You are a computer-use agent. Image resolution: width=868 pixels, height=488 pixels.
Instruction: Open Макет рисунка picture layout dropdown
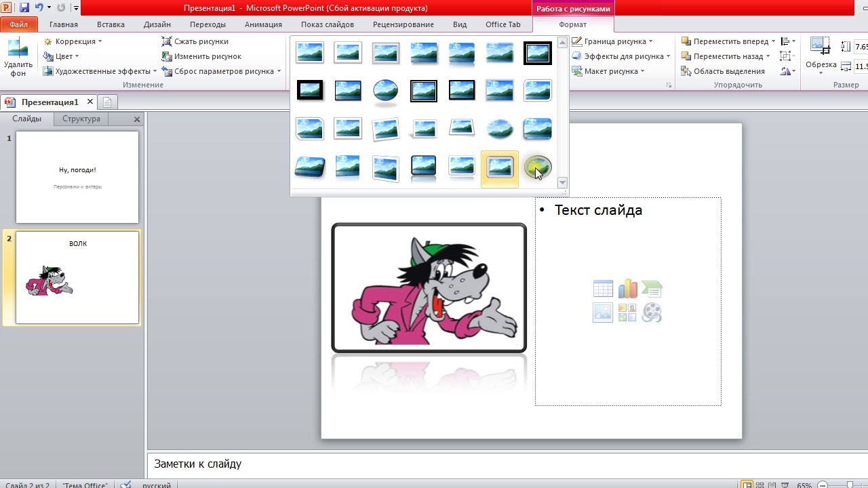608,71
